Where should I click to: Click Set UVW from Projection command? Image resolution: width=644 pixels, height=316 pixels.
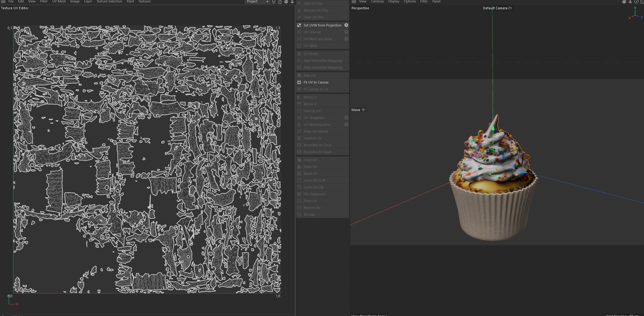point(322,25)
